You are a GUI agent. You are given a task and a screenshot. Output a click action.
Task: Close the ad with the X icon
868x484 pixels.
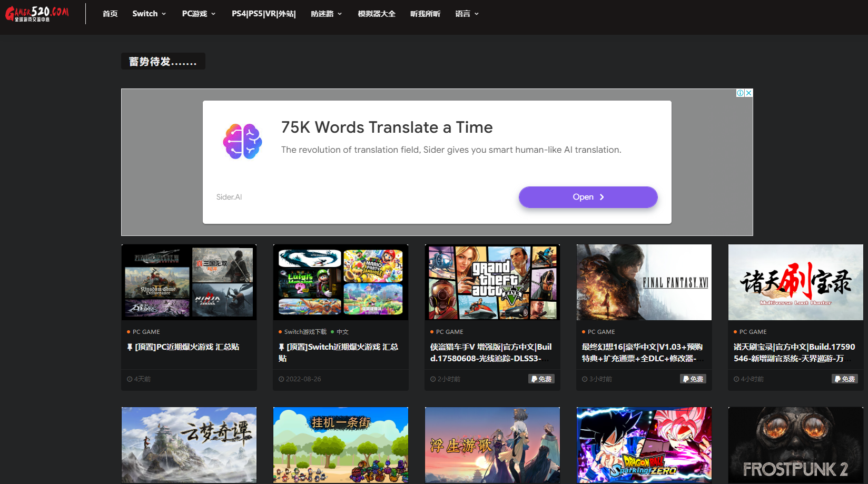point(748,93)
